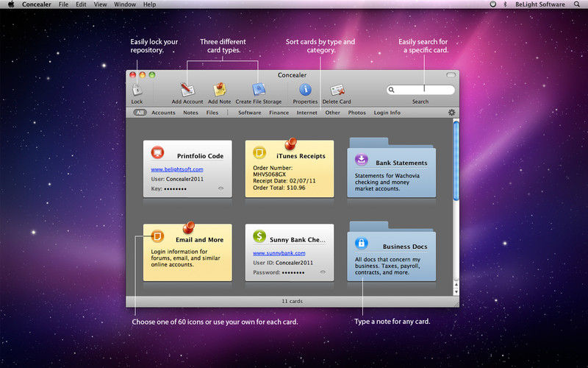The image size is (588, 368).
Task: Click the blue vertical scrollbar thumb
Action: [x=456, y=160]
